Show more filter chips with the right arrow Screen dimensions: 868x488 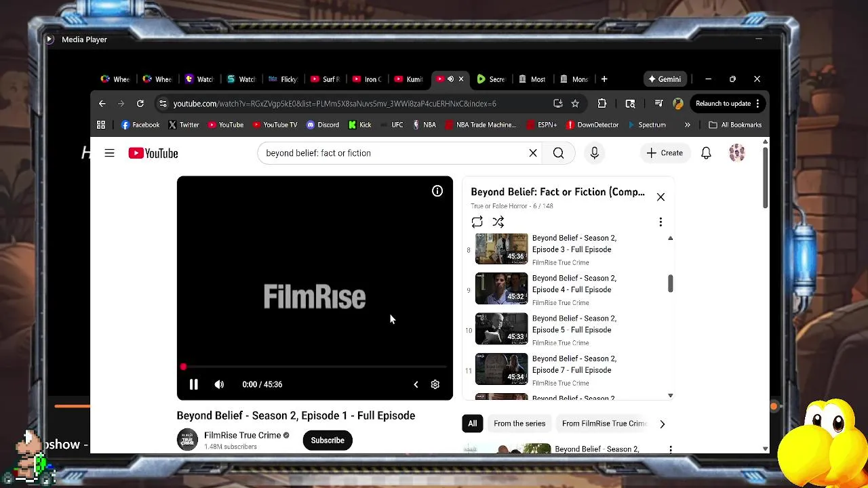663,424
